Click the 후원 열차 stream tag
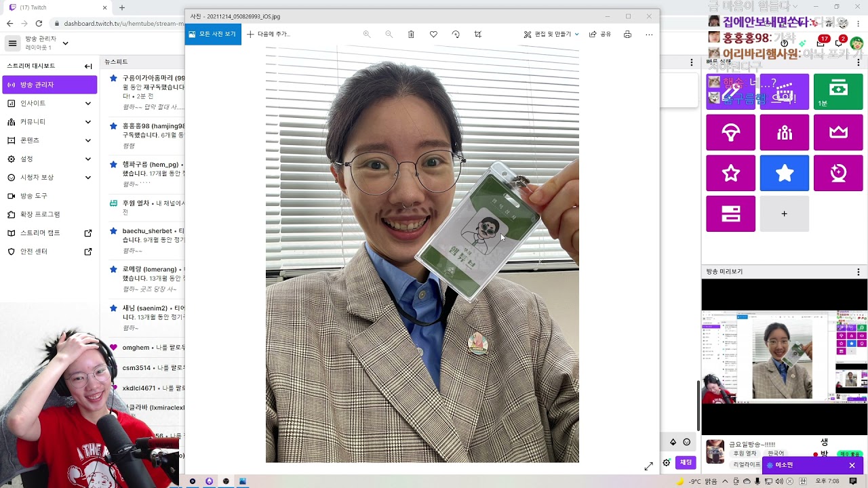The image size is (868, 488). click(745, 453)
